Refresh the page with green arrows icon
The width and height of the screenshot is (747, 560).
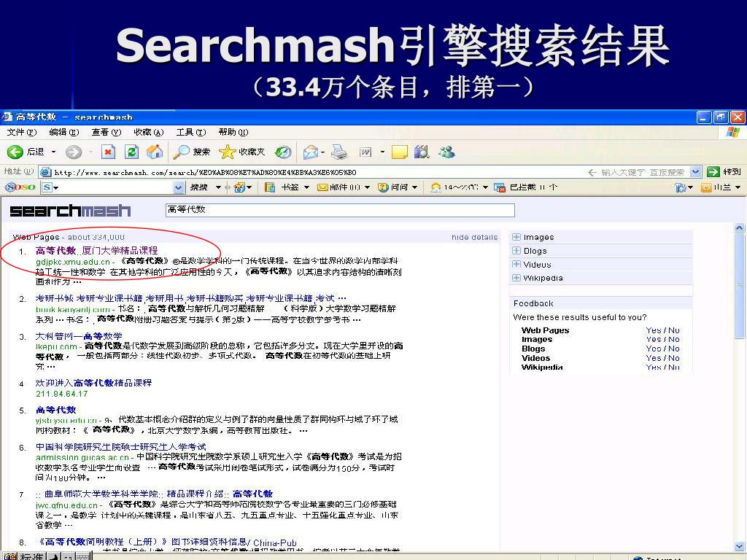(x=131, y=152)
